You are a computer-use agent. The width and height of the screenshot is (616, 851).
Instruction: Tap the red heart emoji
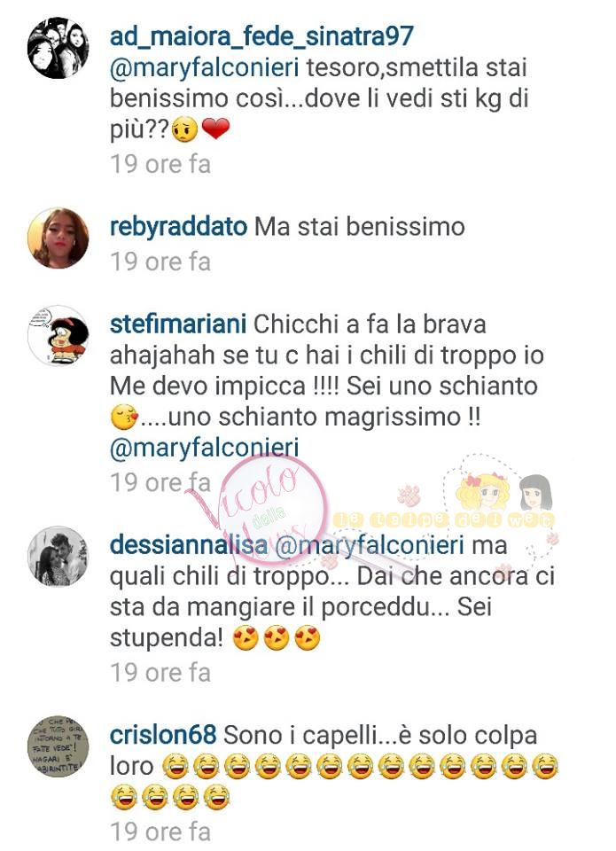(215, 129)
